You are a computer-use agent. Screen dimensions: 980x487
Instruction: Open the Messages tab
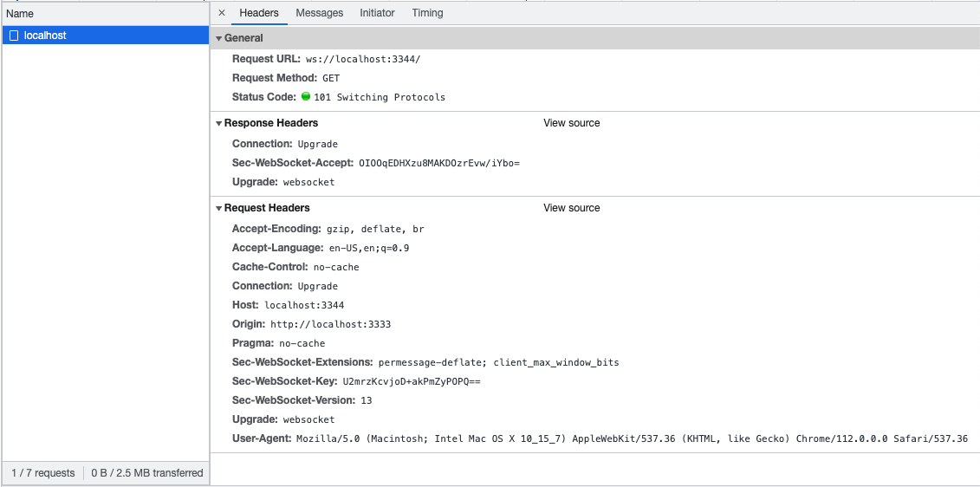320,12
